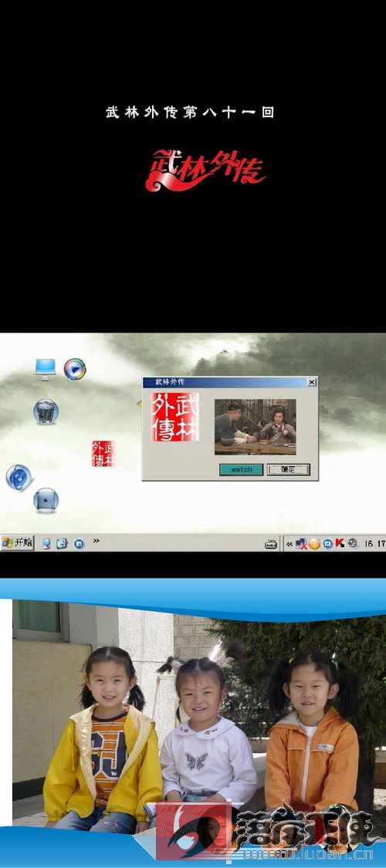Open the red K antivirus tray icon

tap(340, 544)
